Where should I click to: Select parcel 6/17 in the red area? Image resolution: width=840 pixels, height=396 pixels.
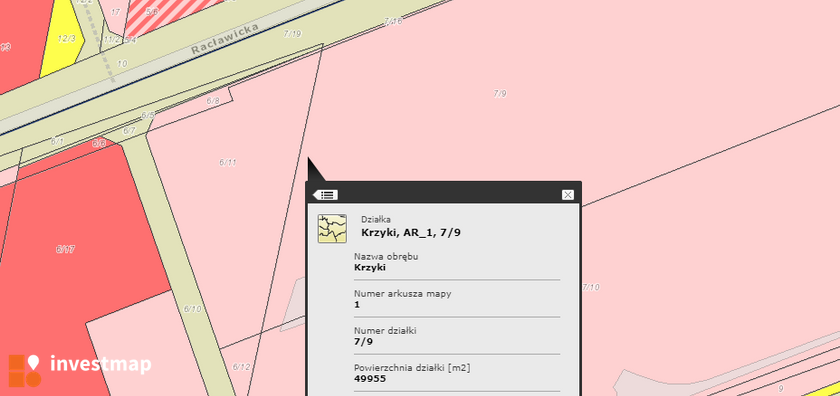pos(65,249)
